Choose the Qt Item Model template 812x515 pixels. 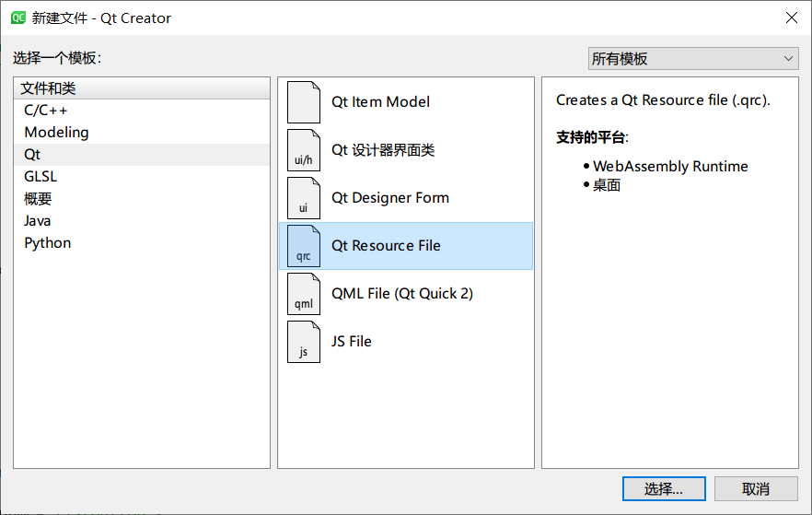[x=406, y=102]
